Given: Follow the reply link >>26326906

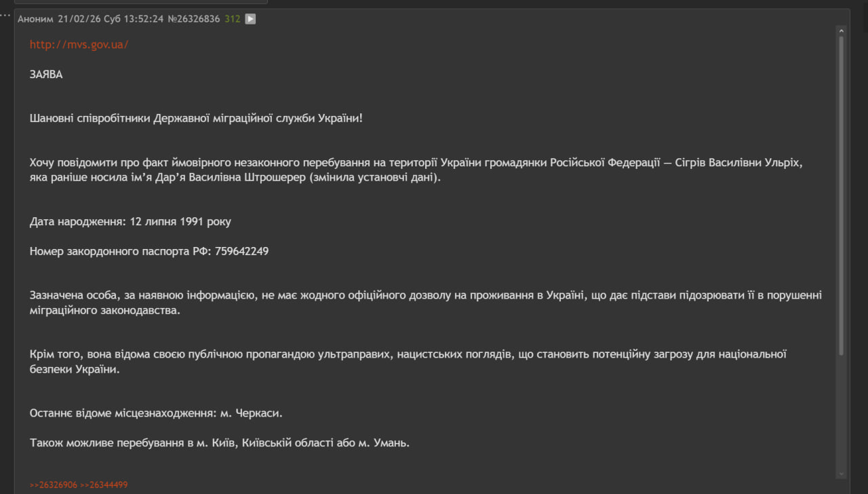Looking at the screenshot, I should coord(53,485).
